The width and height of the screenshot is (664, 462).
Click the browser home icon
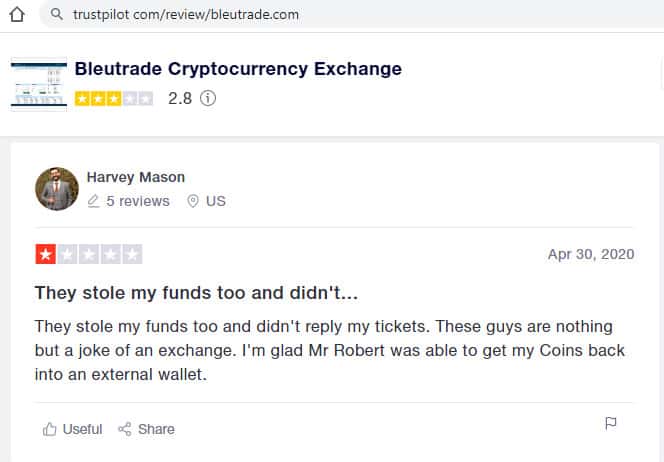[15, 15]
